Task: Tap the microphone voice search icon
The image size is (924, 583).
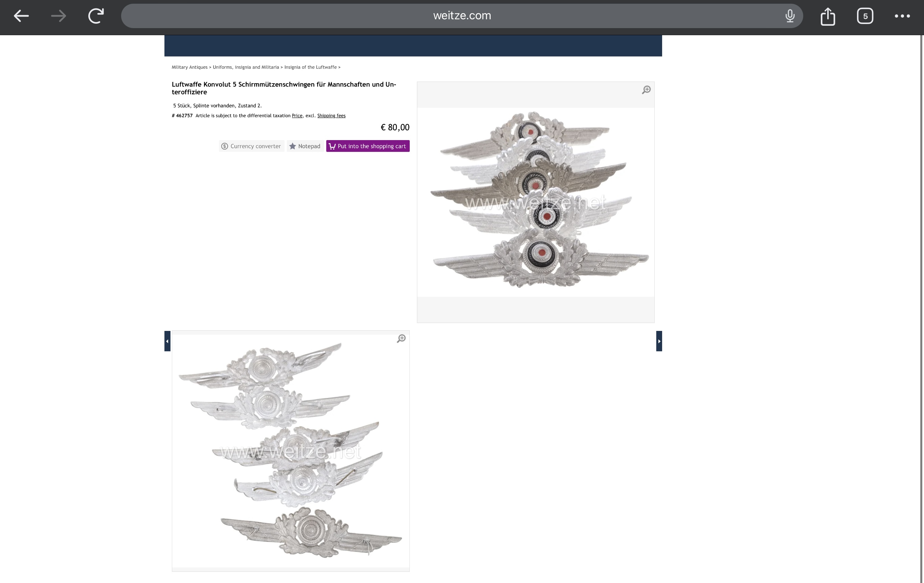Action: pyautogui.click(x=790, y=16)
